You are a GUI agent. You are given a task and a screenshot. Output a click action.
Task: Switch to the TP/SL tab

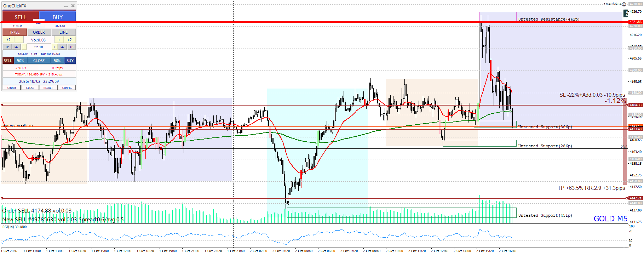click(x=15, y=32)
